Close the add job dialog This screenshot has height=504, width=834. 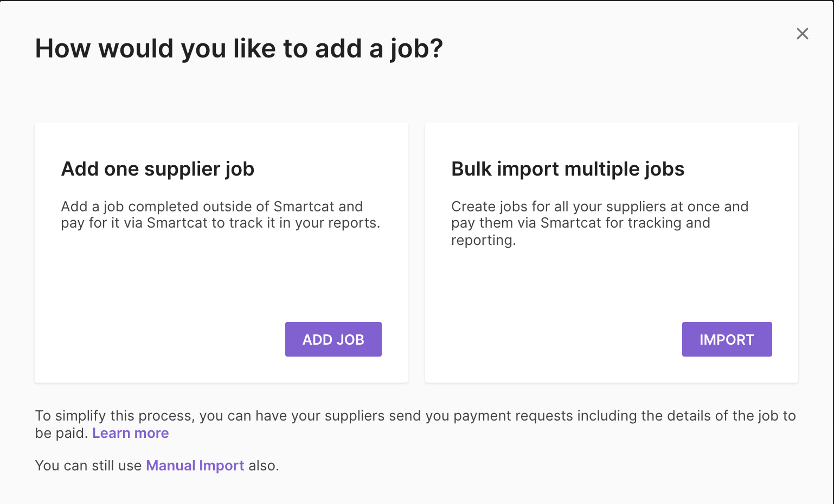803,34
